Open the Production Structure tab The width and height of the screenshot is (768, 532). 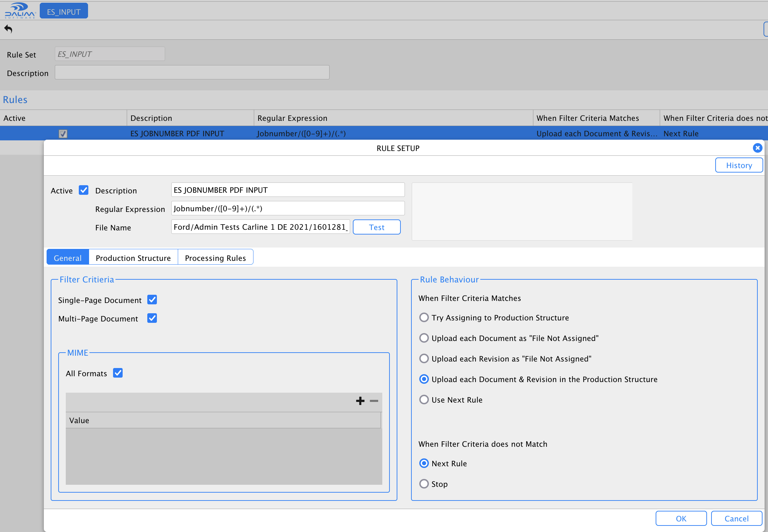point(133,257)
